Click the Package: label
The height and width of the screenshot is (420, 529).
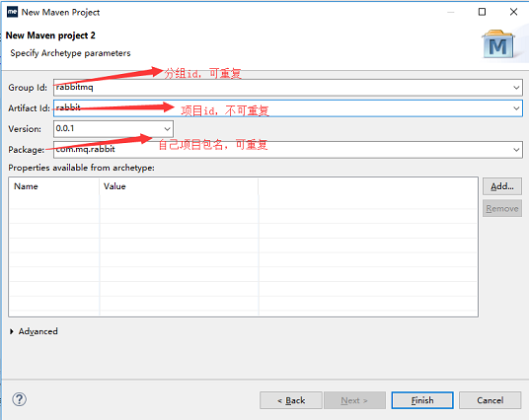pyautogui.click(x=27, y=149)
